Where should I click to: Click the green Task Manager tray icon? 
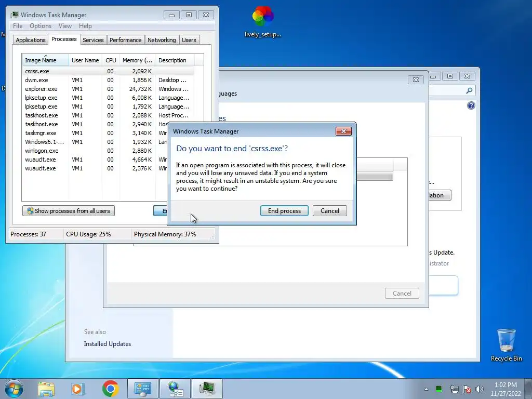439,389
